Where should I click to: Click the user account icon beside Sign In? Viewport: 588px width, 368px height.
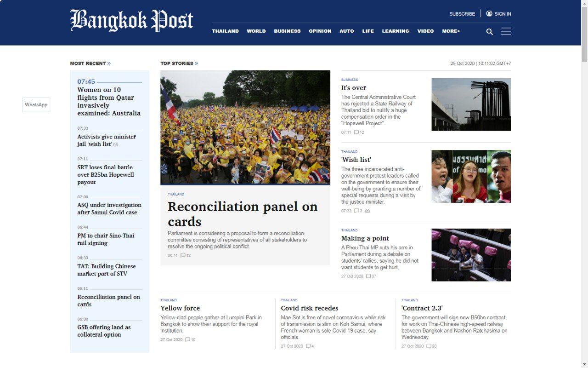pos(489,14)
